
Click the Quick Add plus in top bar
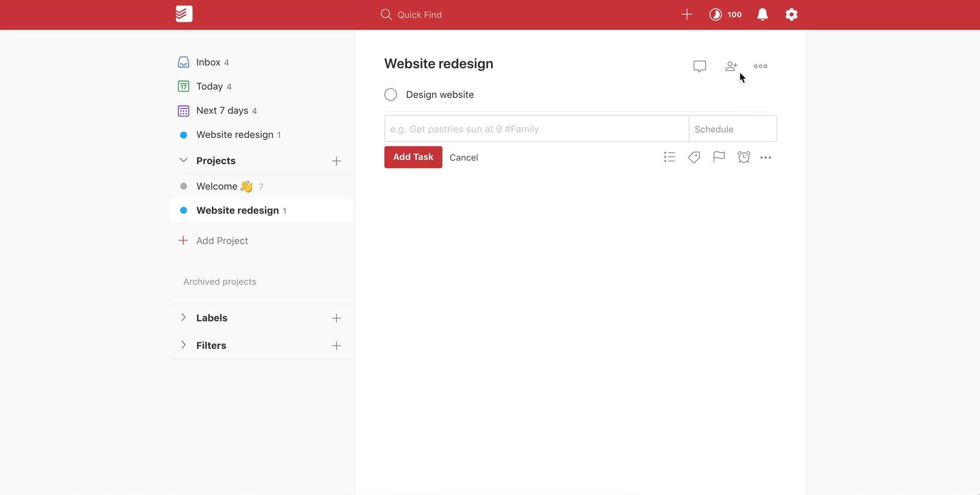[x=687, y=15]
